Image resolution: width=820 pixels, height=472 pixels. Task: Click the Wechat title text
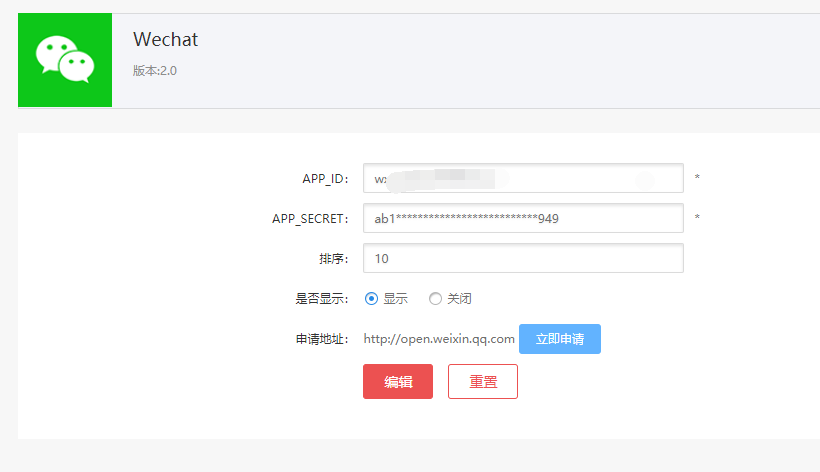(165, 39)
